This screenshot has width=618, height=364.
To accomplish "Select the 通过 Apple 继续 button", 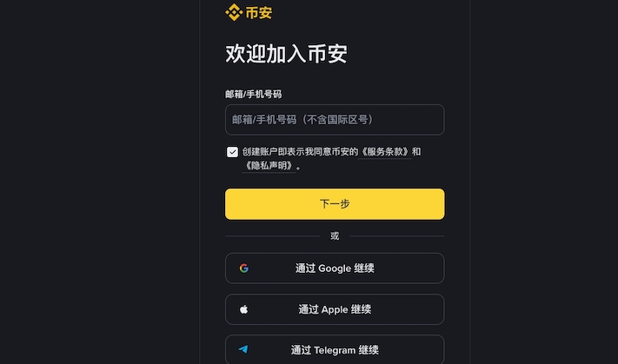I will point(335,309).
